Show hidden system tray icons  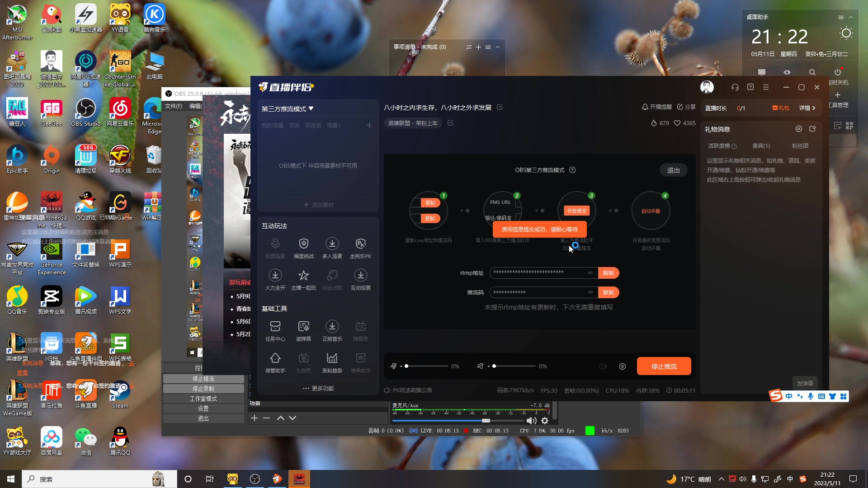(x=721, y=479)
